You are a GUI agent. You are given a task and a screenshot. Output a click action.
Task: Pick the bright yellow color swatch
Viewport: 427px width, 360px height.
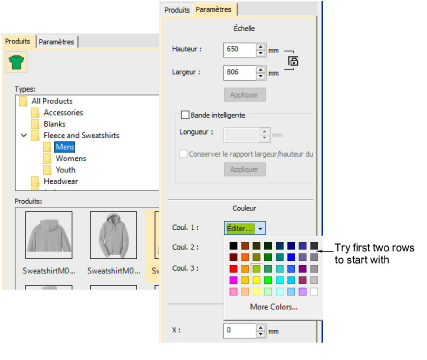click(x=256, y=280)
